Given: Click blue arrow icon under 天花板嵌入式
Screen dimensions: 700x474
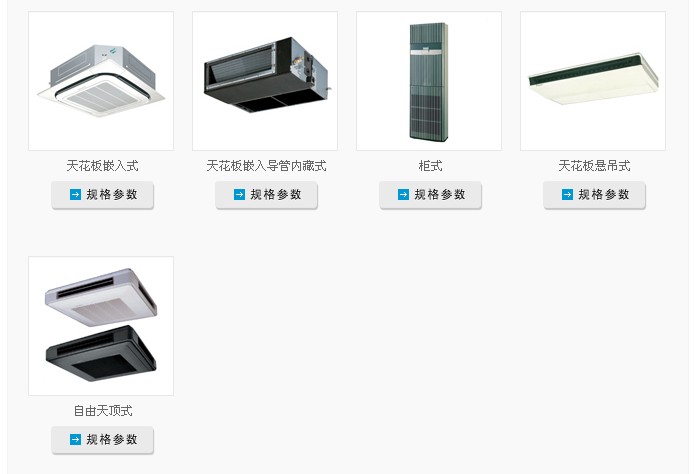Looking at the screenshot, I should click(x=75, y=195).
